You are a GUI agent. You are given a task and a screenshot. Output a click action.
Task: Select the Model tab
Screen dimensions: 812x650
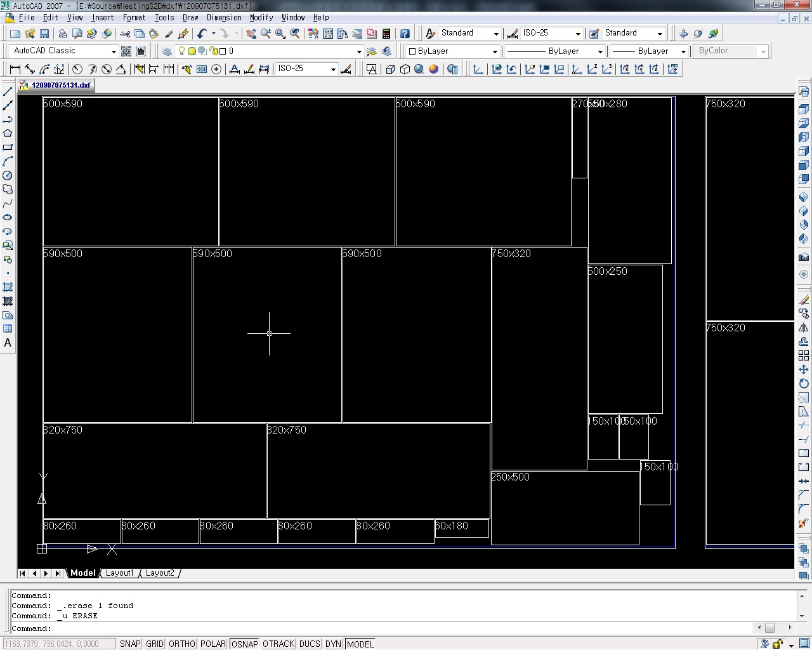click(x=83, y=573)
